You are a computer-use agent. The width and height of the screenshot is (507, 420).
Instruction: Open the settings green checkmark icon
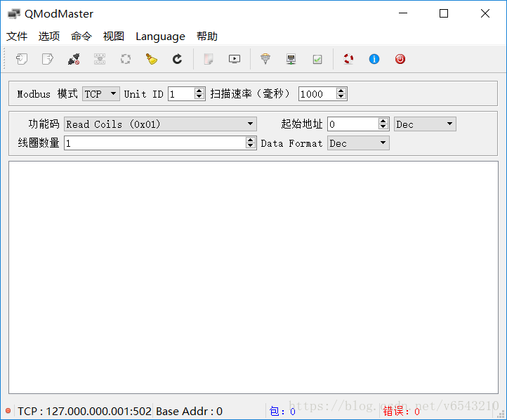(317, 59)
